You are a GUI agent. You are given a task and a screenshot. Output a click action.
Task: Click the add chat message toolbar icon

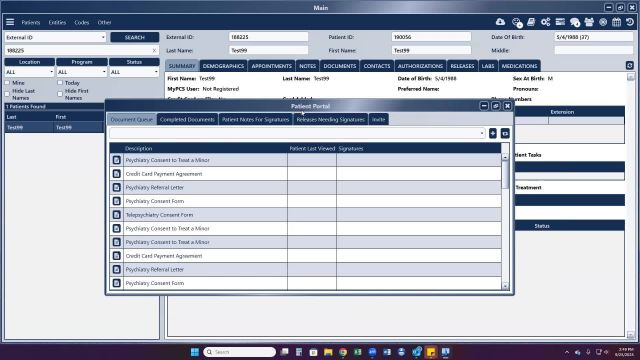pos(517,22)
